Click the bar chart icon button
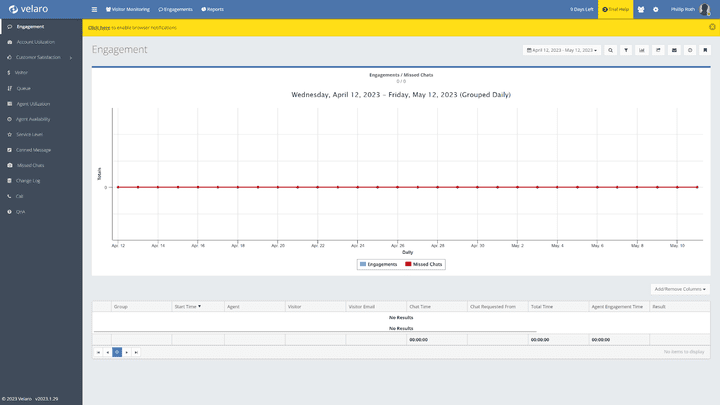 642,49
